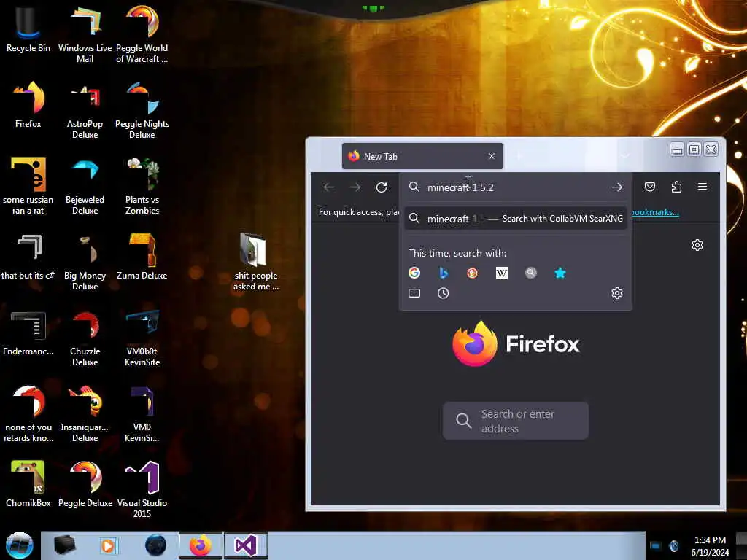Search with the gray magnifier engine icon
The height and width of the screenshot is (560, 747).
point(531,273)
